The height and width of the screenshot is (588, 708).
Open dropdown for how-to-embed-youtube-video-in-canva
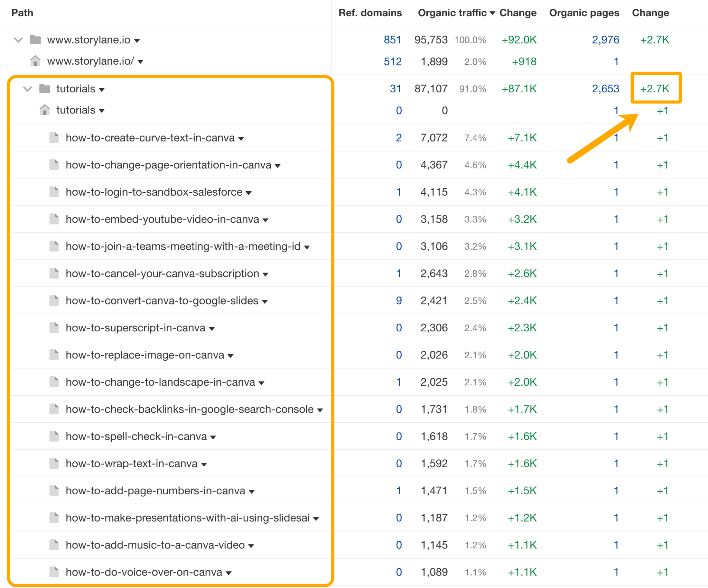(x=265, y=220)
